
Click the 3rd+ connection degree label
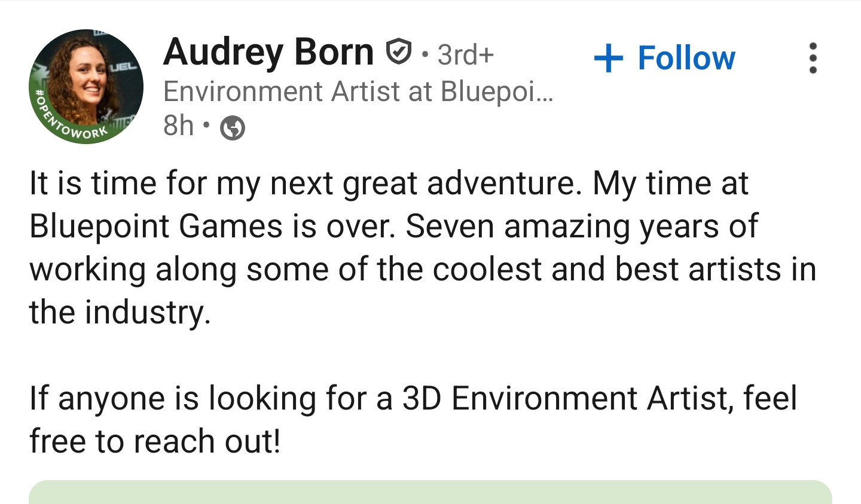(x=465, y=55)
